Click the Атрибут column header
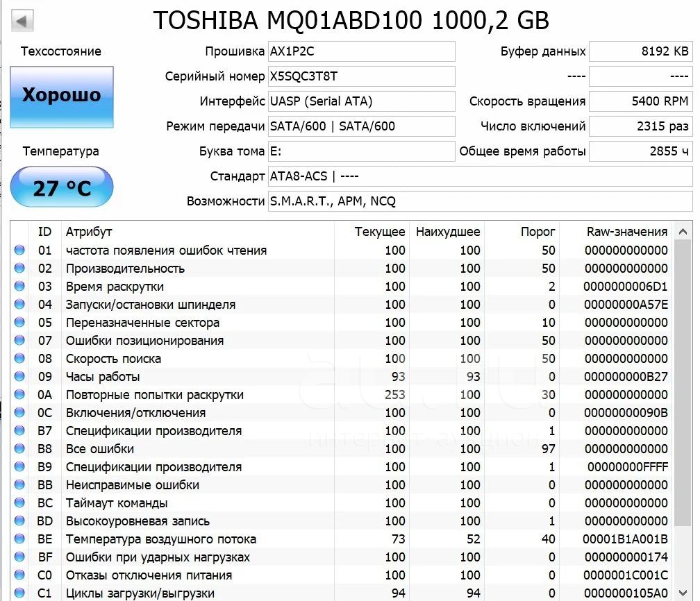 [x=89, y=232]
